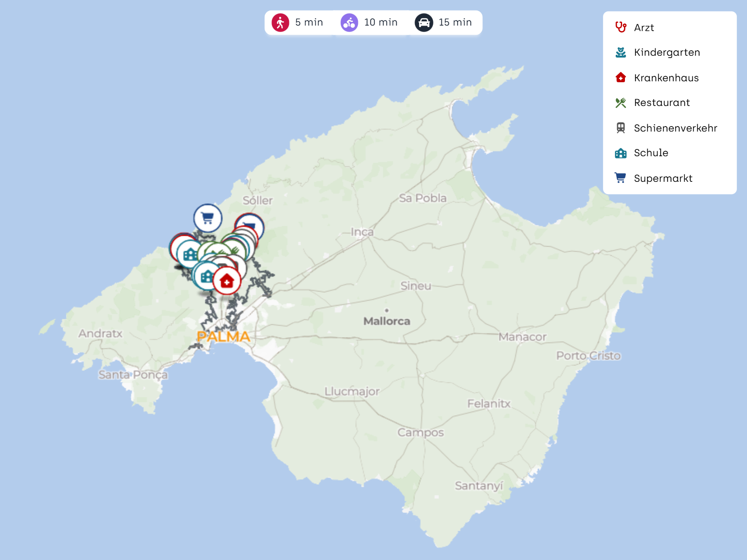The height and width of the screenshot is (560, 747).
Task: Click the Arzt stethoscope legend icon
Action: [620, 27]
